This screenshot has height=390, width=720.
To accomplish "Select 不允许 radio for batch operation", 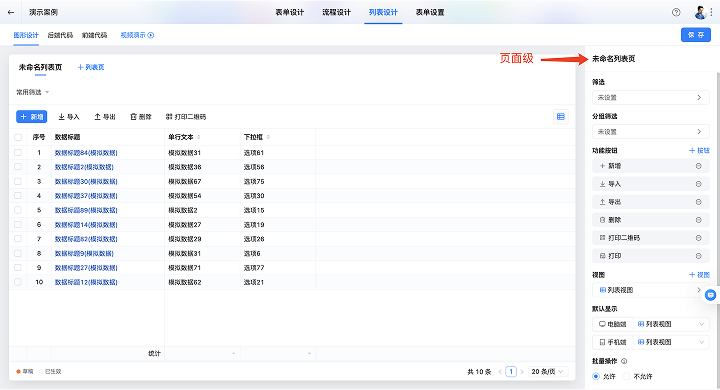I will coord(626,376).
